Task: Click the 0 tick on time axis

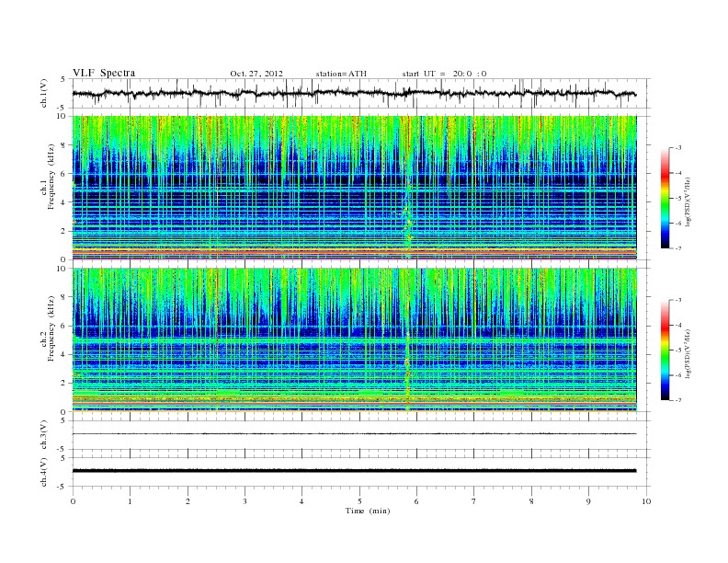Action: [x=73, y=501]
